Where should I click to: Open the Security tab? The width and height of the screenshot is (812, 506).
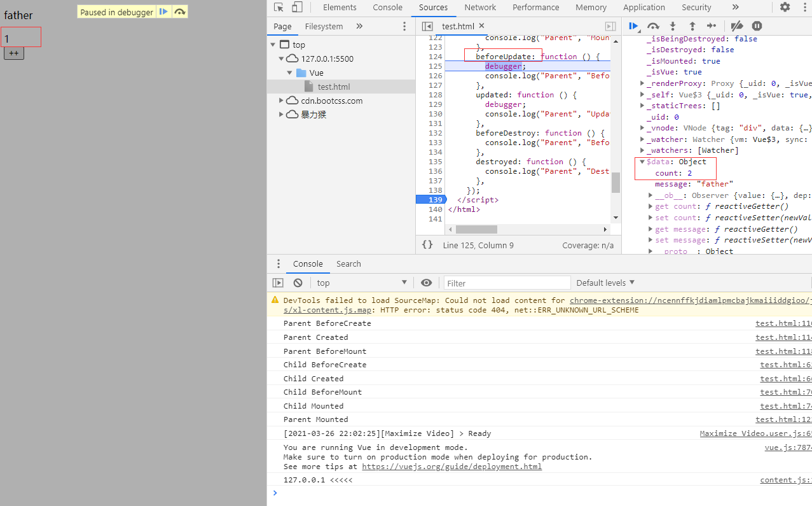696,7
